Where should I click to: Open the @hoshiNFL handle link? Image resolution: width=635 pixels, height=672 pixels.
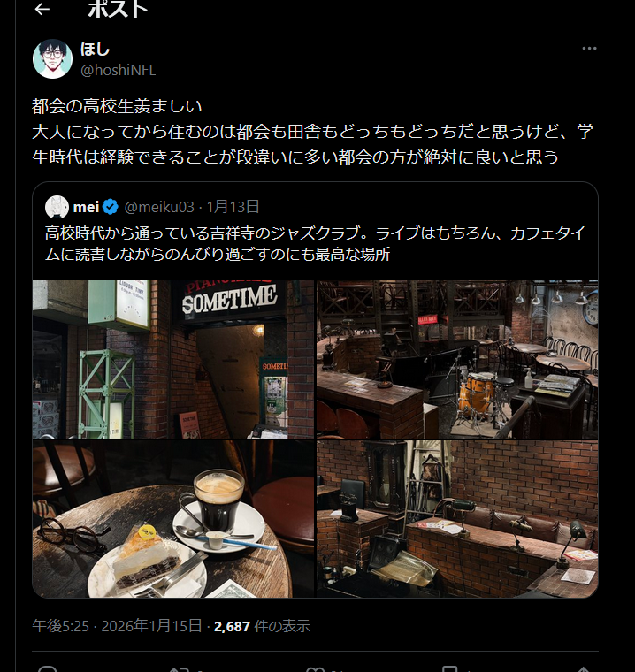[118, 70]
